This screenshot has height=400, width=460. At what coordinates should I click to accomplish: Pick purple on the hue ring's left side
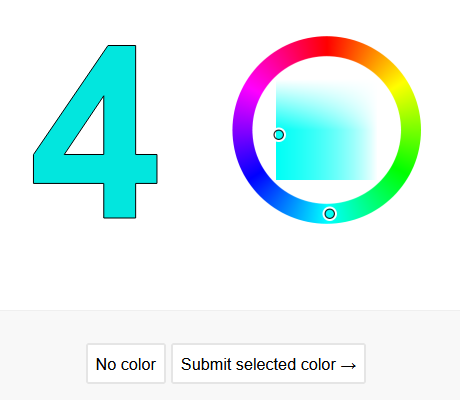[243, 130]
